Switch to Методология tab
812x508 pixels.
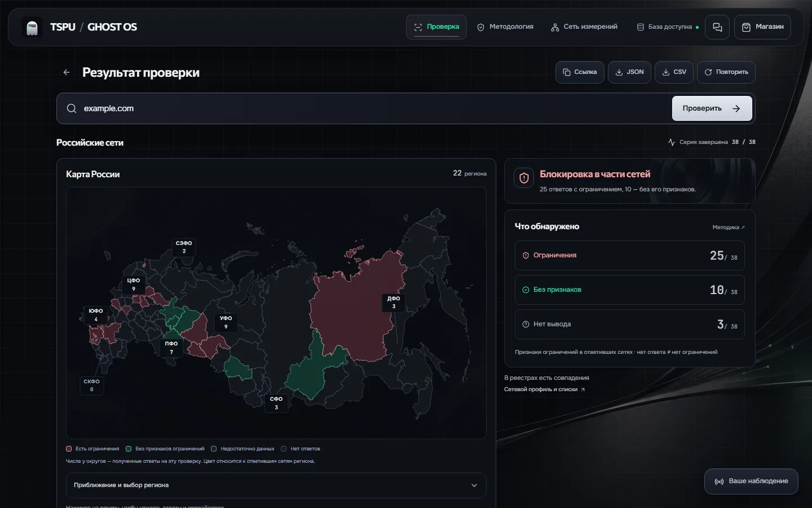coord(505,27)
